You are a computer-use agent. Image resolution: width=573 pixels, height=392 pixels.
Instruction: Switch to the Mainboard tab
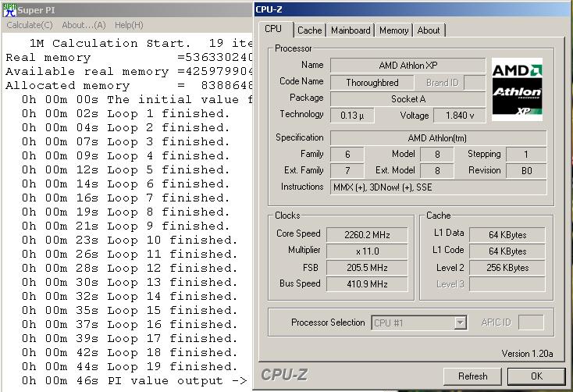(351, 30)
